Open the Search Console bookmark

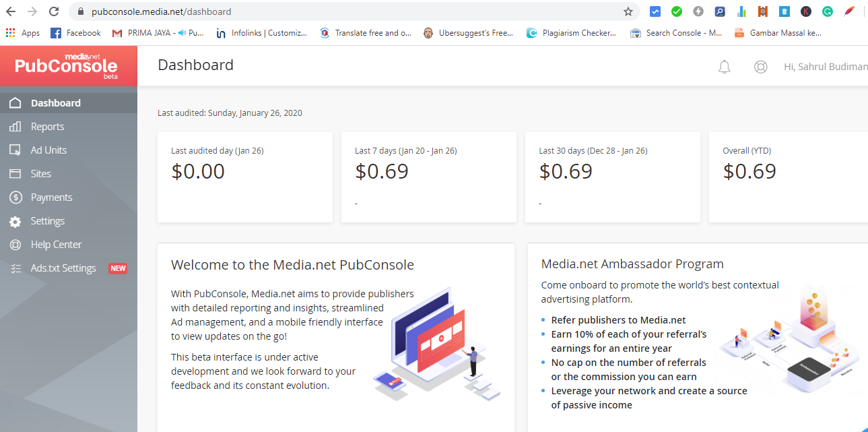click(x=676, y=32)
